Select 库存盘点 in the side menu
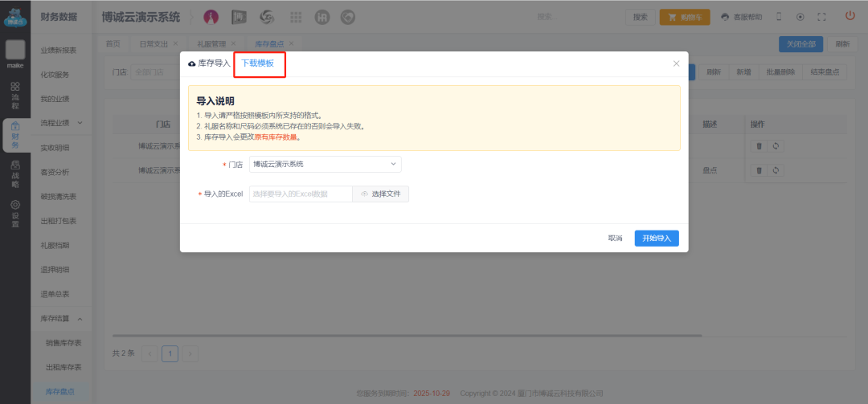The width and height of the screenshot is (868, 404). [x=59, y=392]
